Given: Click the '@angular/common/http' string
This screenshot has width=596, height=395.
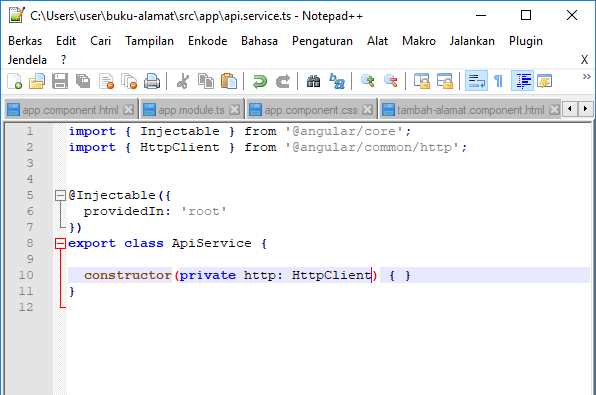Looking at the screenshot, I should click(372, 147).
